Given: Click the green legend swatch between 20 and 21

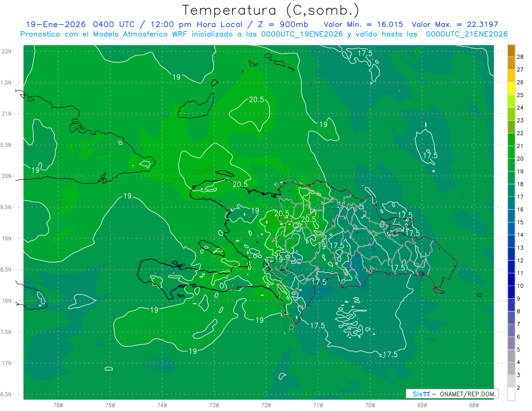Looking at the screenshot, I should [511, 153].
